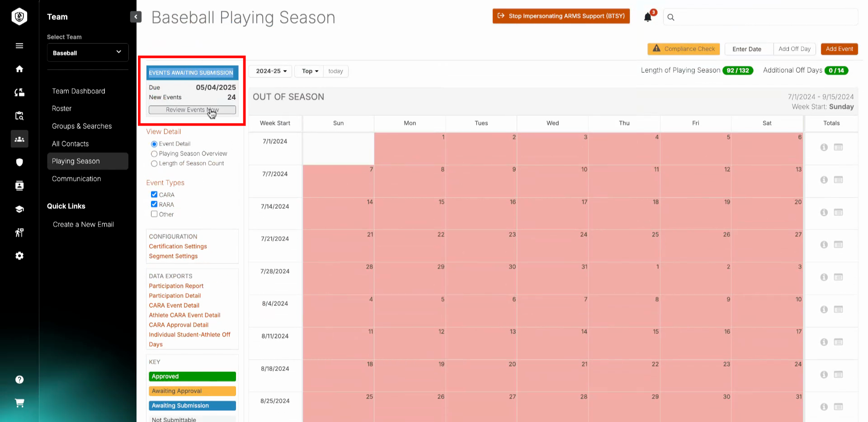Click the Add Off Day button
This screenshot has width=868, height=422.
(794, 49)
